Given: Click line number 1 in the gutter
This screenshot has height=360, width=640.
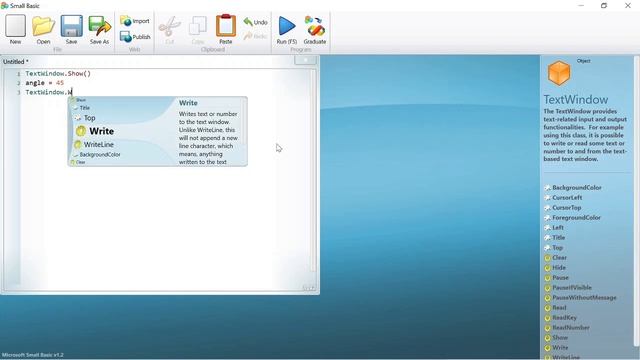Looking at the screenshot, I should pyautogui.click(x=18, y=74).
